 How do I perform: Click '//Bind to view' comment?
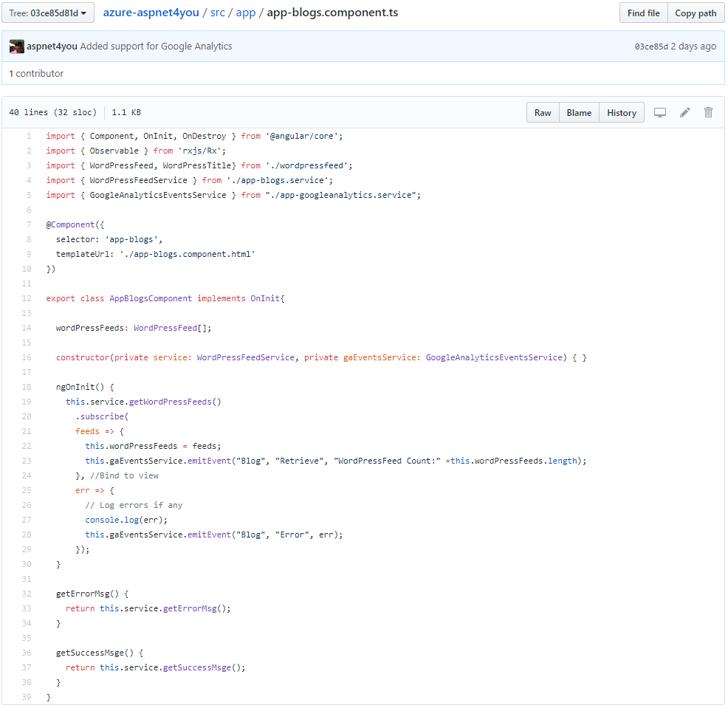point(124,476)
